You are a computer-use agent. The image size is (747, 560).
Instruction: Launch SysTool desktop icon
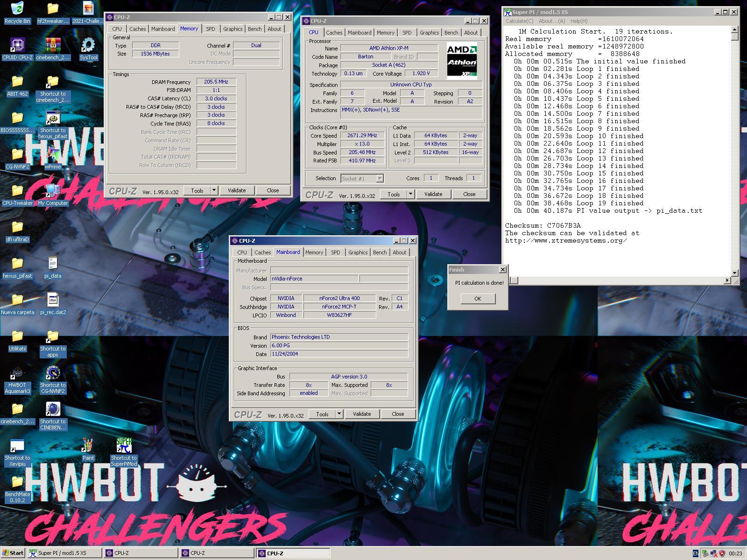click(x=88, y=49)
